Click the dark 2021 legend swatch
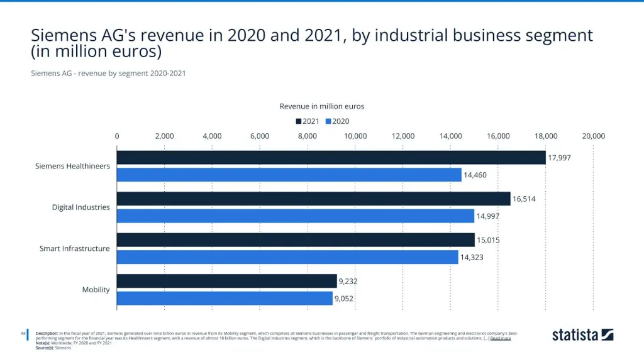644x362 pixels. click(299, 121)
